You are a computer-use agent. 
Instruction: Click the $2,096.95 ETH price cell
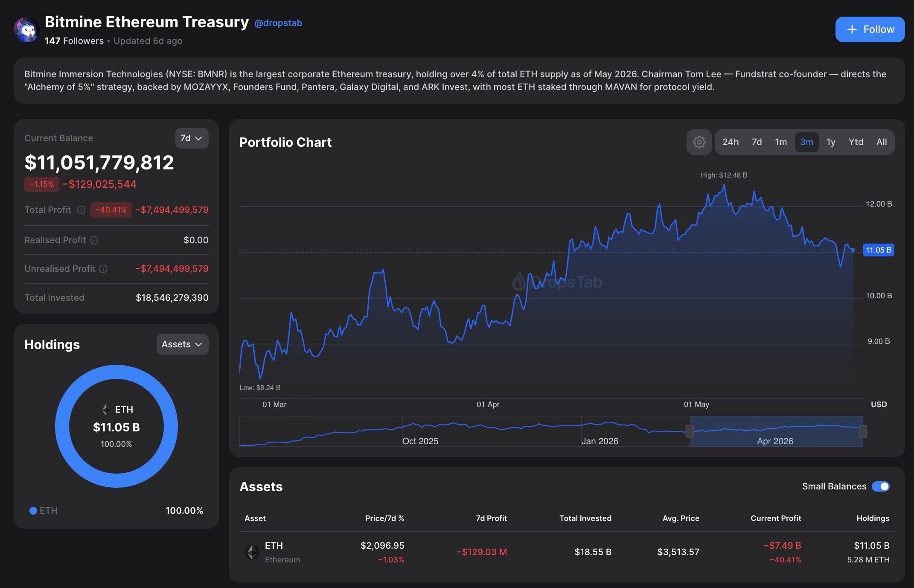[382, 546]
